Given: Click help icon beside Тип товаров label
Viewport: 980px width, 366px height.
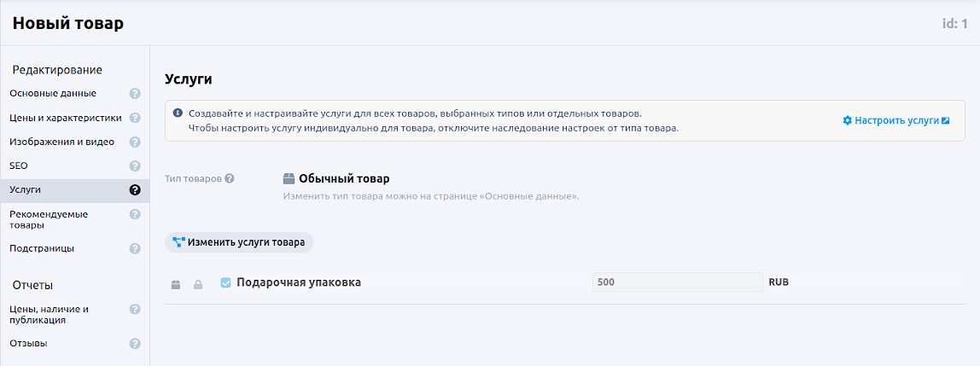Looking at the screenshot, I should click(x=230, y=179).
